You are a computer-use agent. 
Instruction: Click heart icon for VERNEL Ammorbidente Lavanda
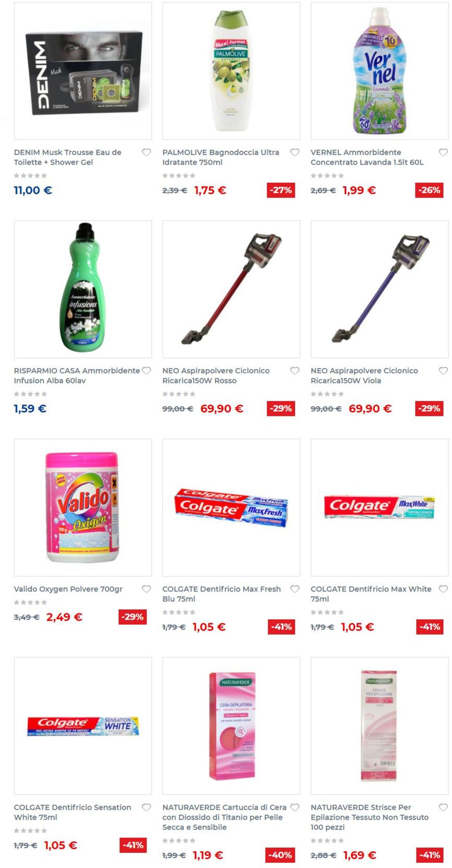(x=443, y=153)
